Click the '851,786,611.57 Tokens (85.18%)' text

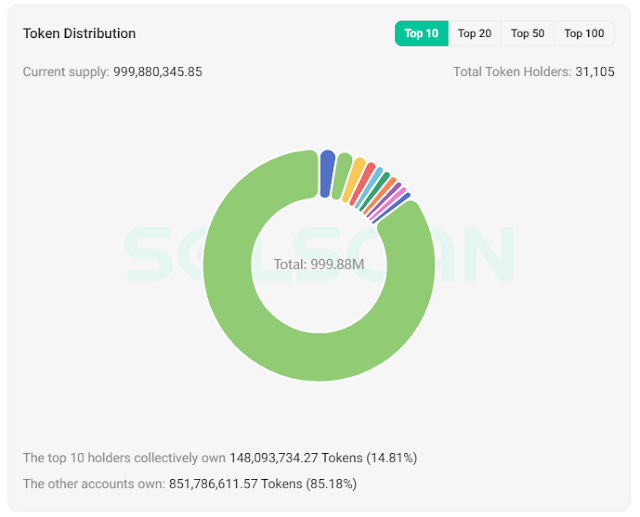263,484
